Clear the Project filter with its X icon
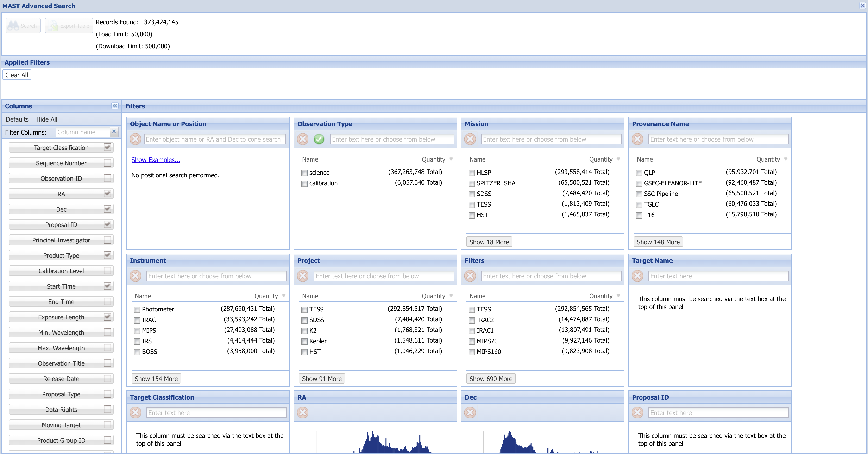 tap(302, 276)
